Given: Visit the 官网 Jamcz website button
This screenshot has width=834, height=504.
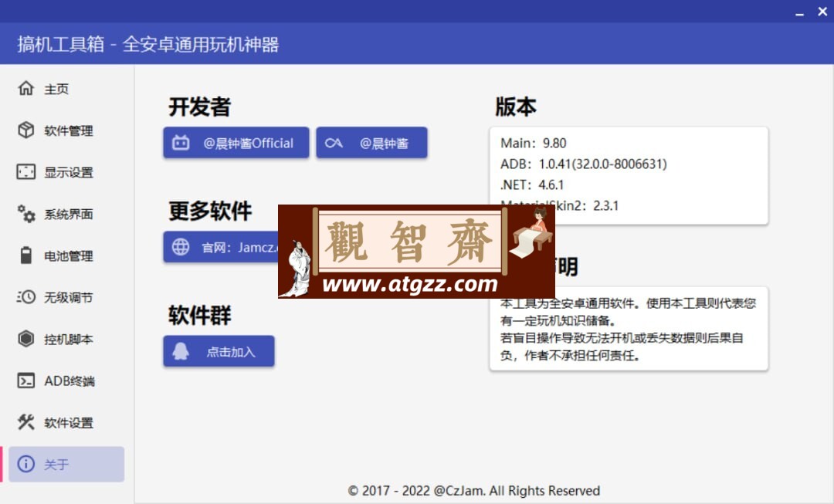Looking at the screenshot, I should click(x=221, y=247).
